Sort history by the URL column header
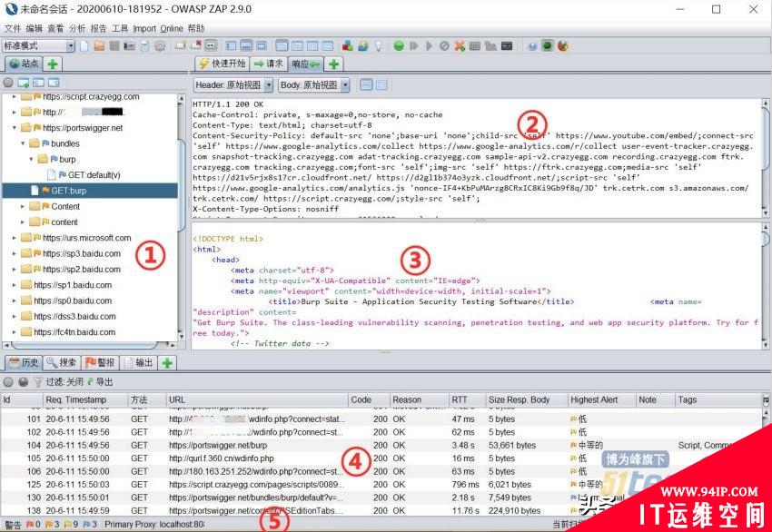This screenshot has height=532, width=772. point(257,399)
